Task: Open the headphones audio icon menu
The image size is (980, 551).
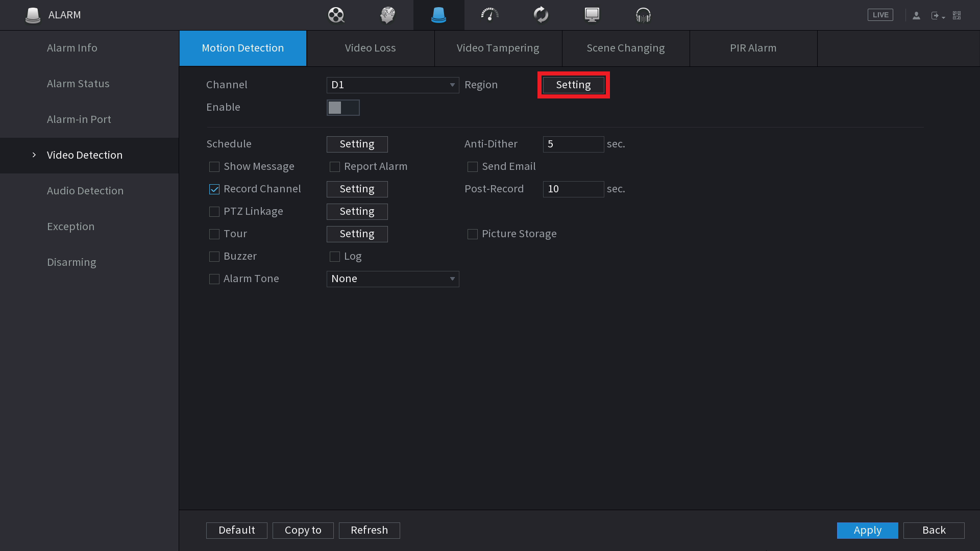Action: [x=643, y=15]
